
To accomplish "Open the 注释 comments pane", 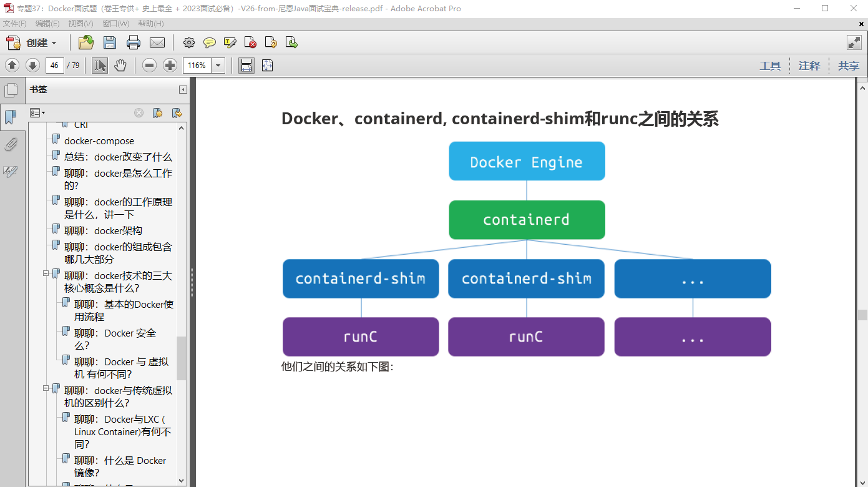I will 809,66.
